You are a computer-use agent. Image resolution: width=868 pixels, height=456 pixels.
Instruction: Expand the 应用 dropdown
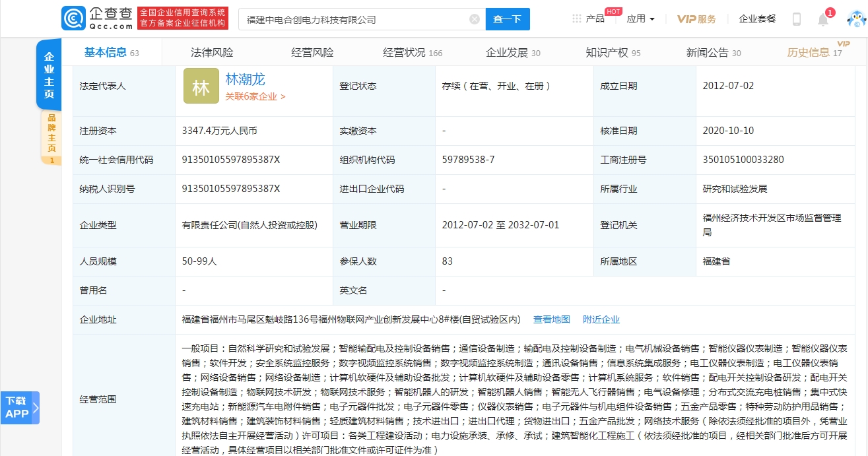point(640,19)
